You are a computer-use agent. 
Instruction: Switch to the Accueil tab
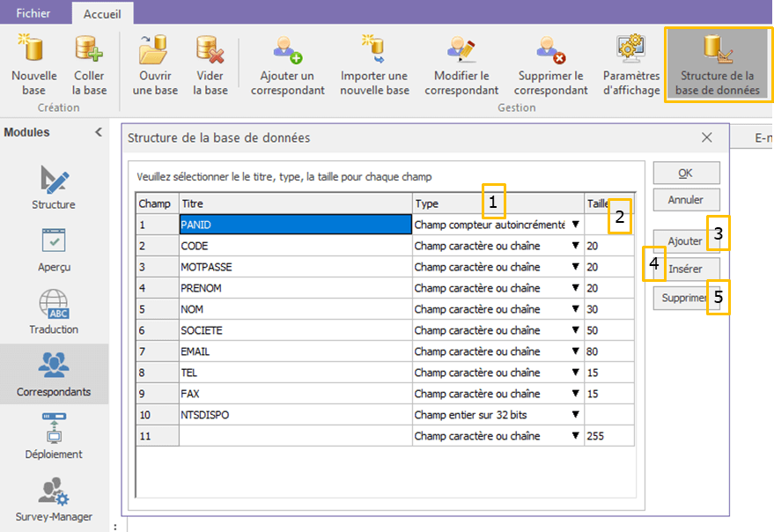tap(102, 14)
